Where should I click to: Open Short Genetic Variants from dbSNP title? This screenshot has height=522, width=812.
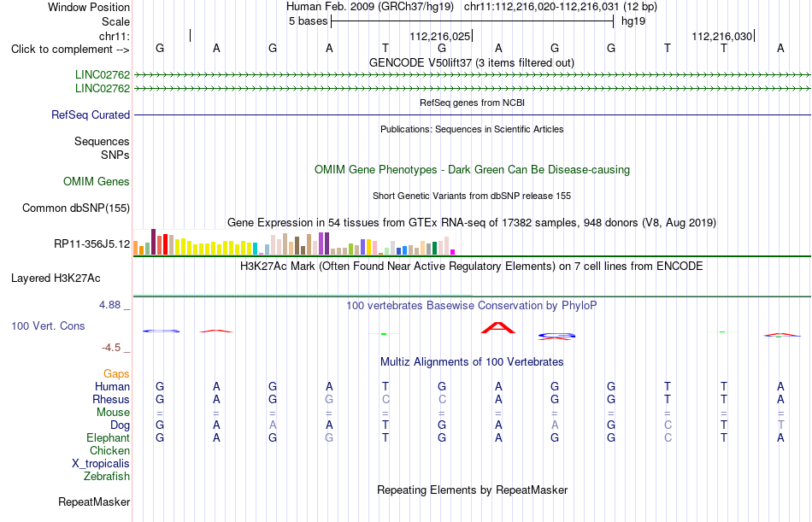coord(472,196)
